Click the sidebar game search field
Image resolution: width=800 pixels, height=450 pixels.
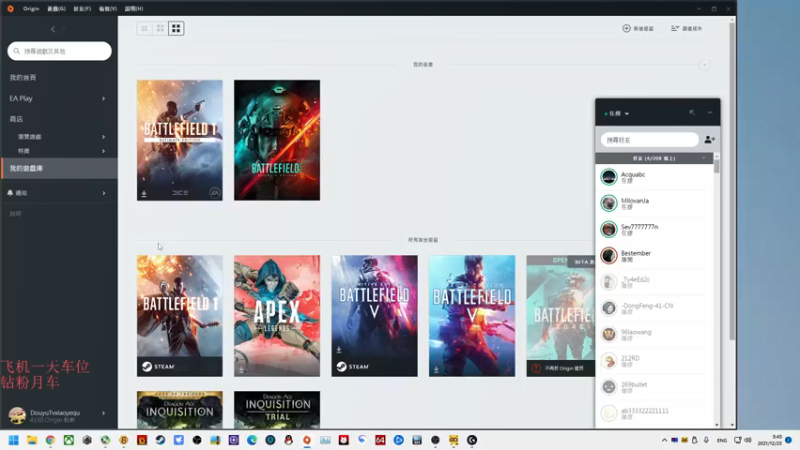[x=60, y=51]
